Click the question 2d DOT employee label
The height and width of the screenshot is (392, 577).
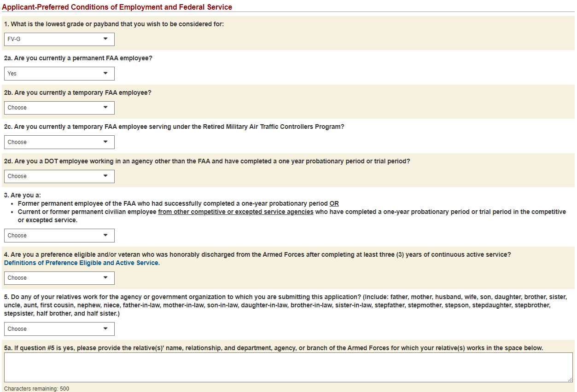(x=207, y=161)
